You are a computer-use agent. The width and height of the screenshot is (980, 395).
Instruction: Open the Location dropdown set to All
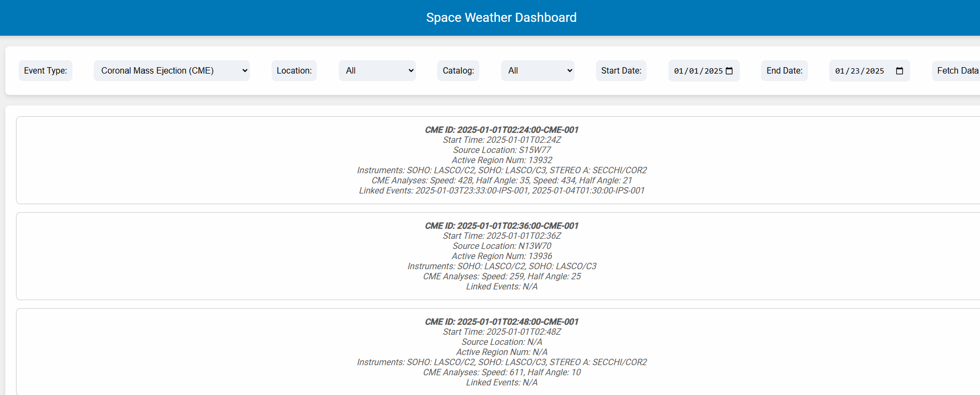point(377,70)
